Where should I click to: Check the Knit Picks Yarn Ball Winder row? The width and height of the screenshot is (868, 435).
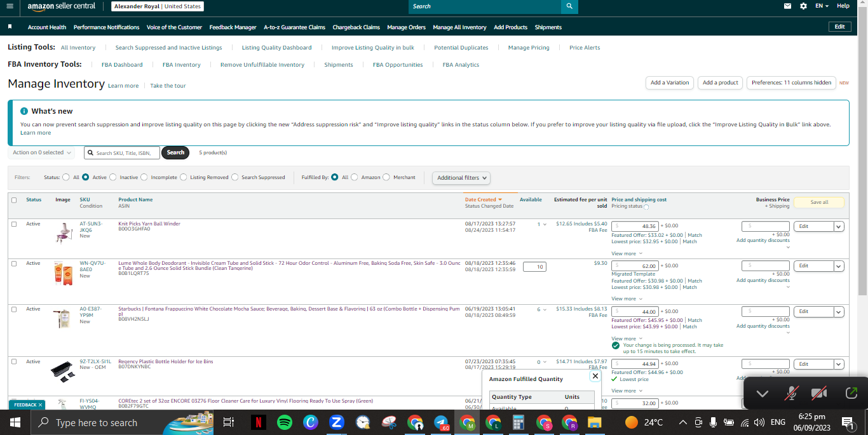pos(14,224)
